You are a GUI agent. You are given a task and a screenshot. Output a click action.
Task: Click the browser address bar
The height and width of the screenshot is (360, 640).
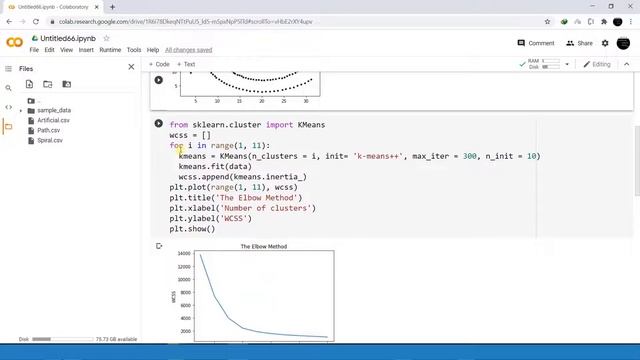click(294, 22)
